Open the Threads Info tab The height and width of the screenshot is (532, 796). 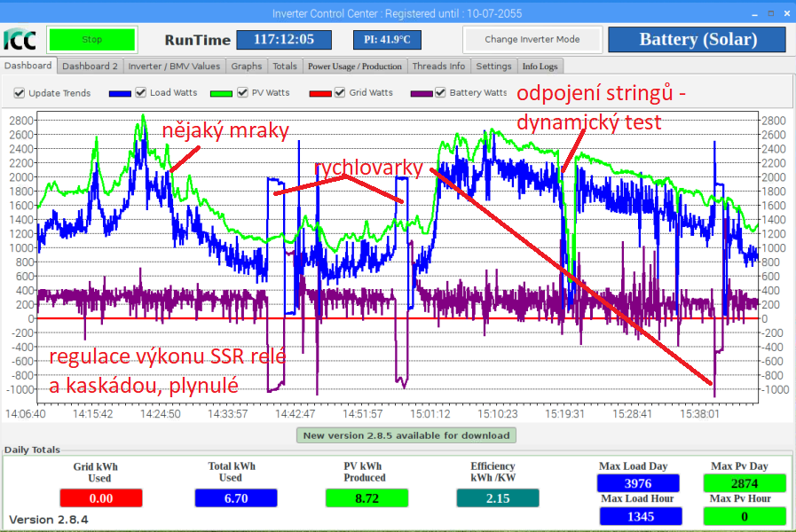click(x=438, y=66)
